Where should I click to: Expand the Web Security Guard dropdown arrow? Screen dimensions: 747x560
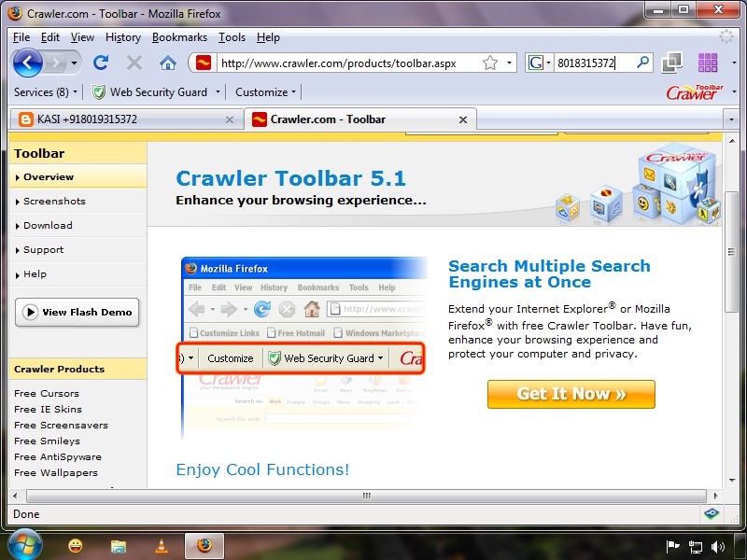218,91
